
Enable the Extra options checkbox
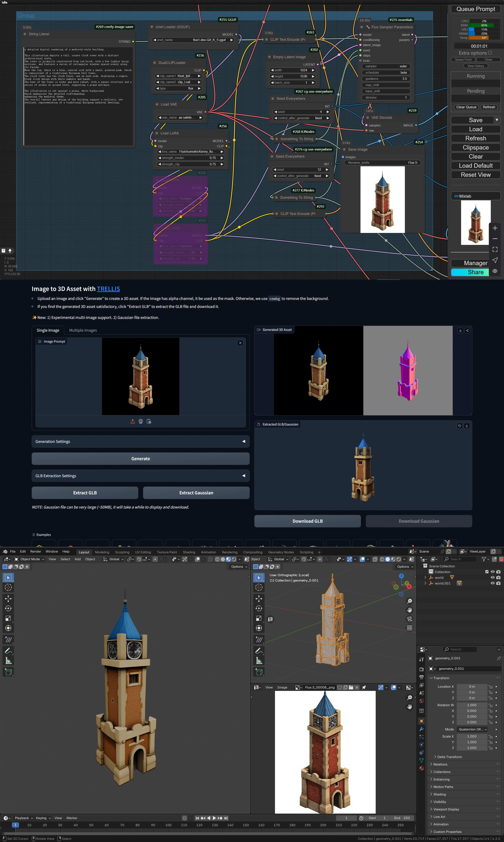click(490, 53)
